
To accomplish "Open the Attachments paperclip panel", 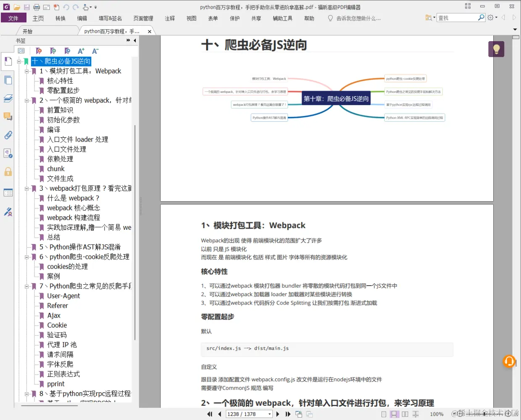I will [8, 135].
